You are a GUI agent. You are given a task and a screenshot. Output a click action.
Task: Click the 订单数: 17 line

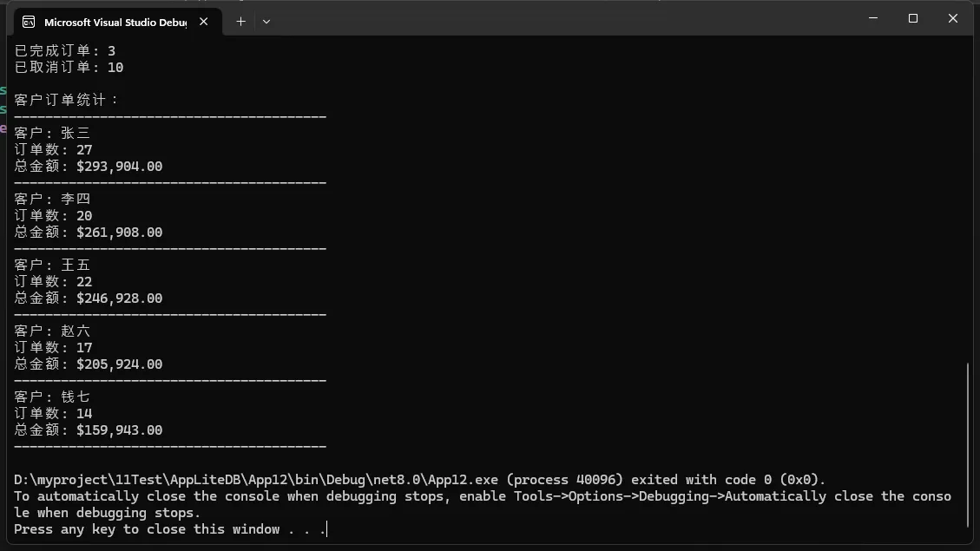tap(53, 348)
